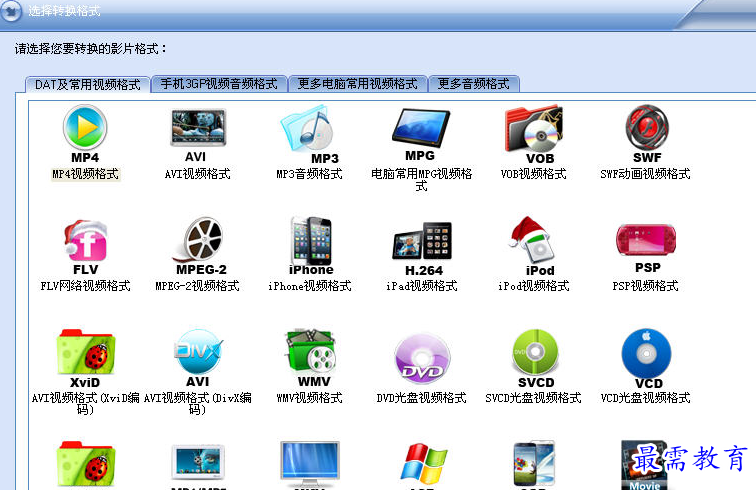Click the iPod视频格式 label

click(534, 286)
